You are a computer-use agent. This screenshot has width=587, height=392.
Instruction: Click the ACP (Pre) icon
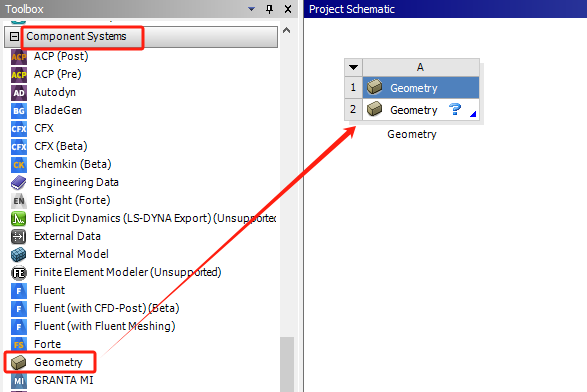tap(19, 75)
